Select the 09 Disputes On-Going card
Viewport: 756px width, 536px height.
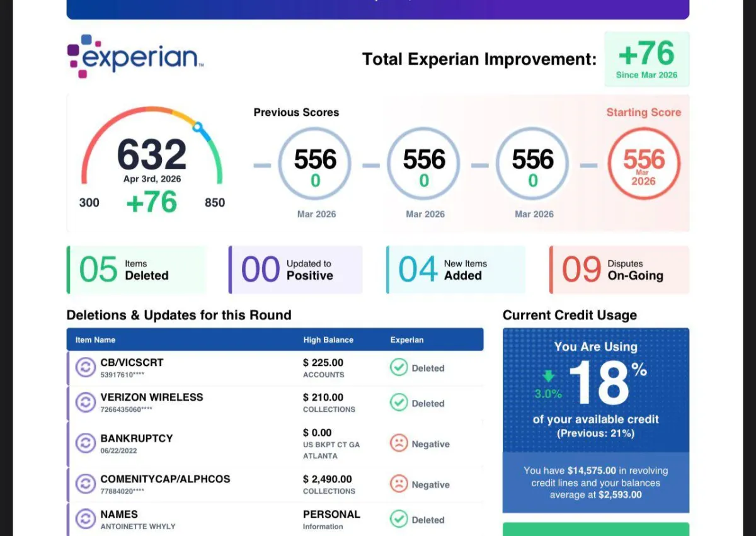619,270
